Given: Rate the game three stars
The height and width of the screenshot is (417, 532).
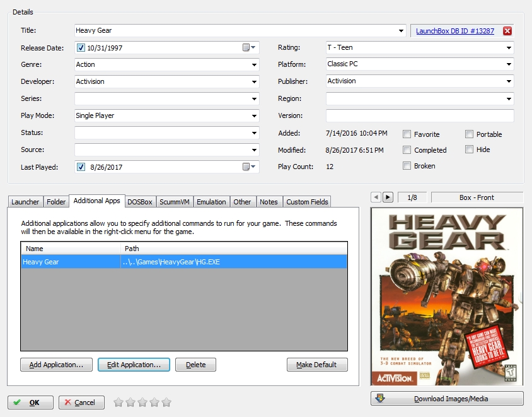Looking at the screenshot, I should (142, 402).
